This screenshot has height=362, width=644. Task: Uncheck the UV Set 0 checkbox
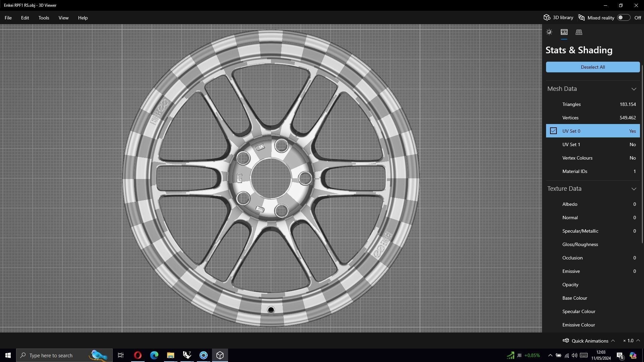coord(553,131)
